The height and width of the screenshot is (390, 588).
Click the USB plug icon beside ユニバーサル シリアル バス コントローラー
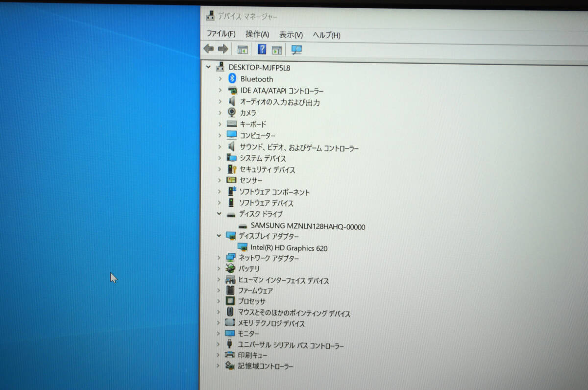229,344
